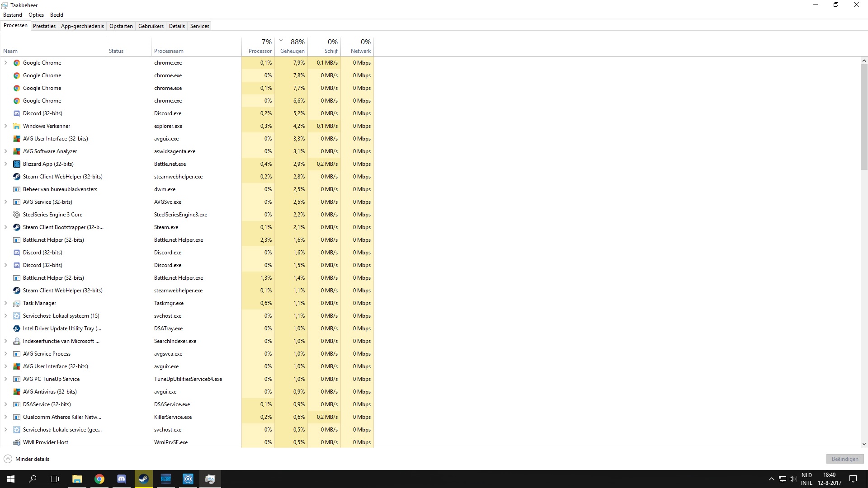
Task: Expand the AVG Service (32-bits) group
Action: (x=5, y=202)
